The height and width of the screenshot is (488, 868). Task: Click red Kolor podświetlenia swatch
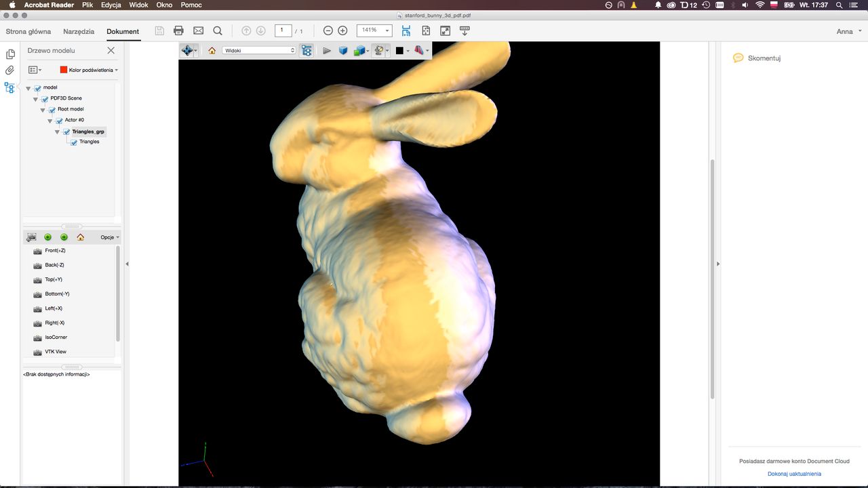click(x=64, y=70)
